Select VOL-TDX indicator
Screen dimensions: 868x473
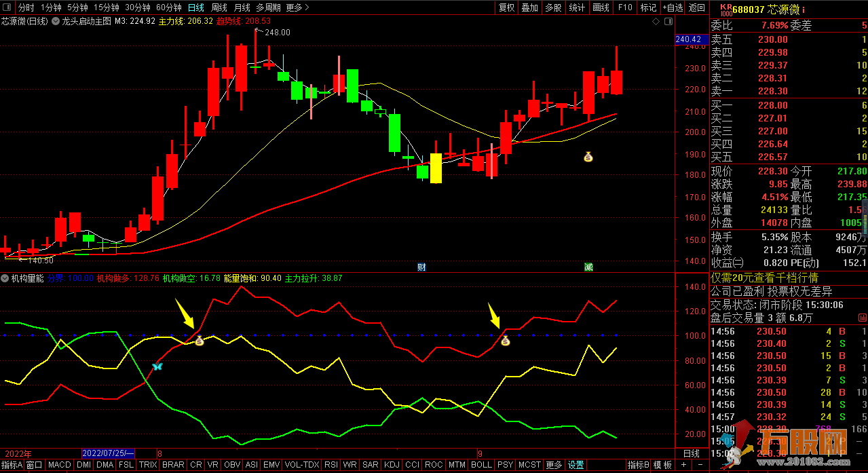click(x=302, y=465)
